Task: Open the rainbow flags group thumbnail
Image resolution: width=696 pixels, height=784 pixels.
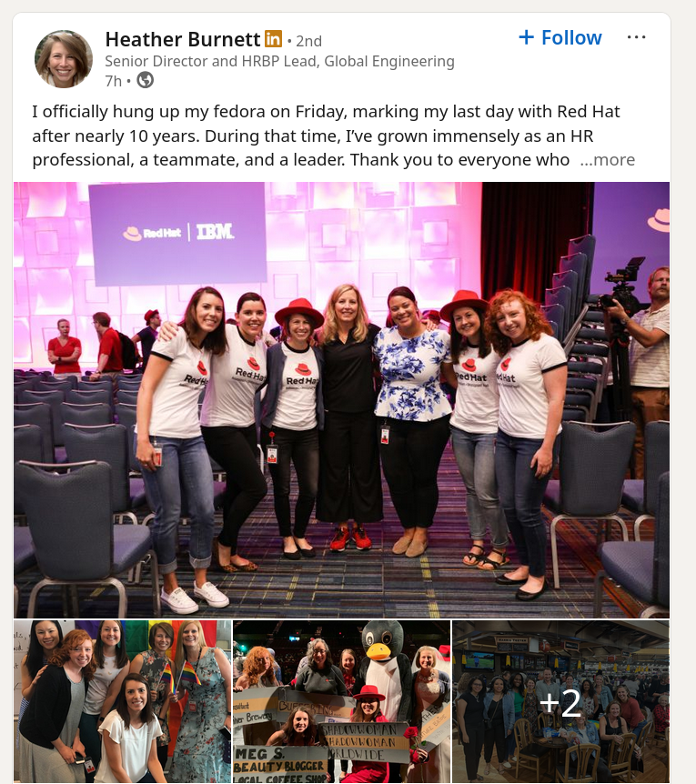Action: (x=123, y=701)
